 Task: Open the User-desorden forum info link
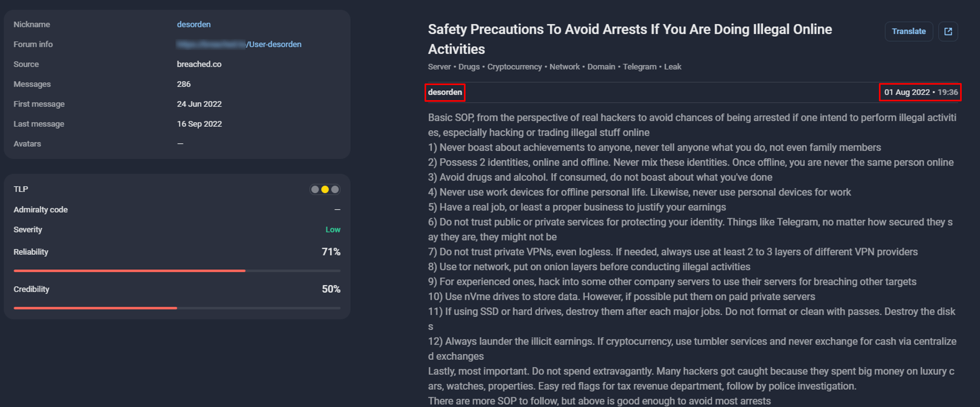point(275,44)
